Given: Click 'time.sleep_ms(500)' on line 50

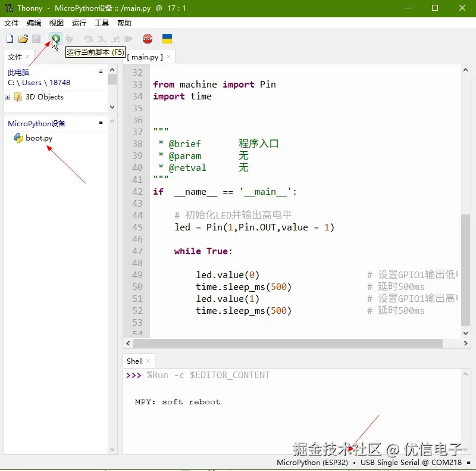Looking at the screenshot, I should (243, 287).
